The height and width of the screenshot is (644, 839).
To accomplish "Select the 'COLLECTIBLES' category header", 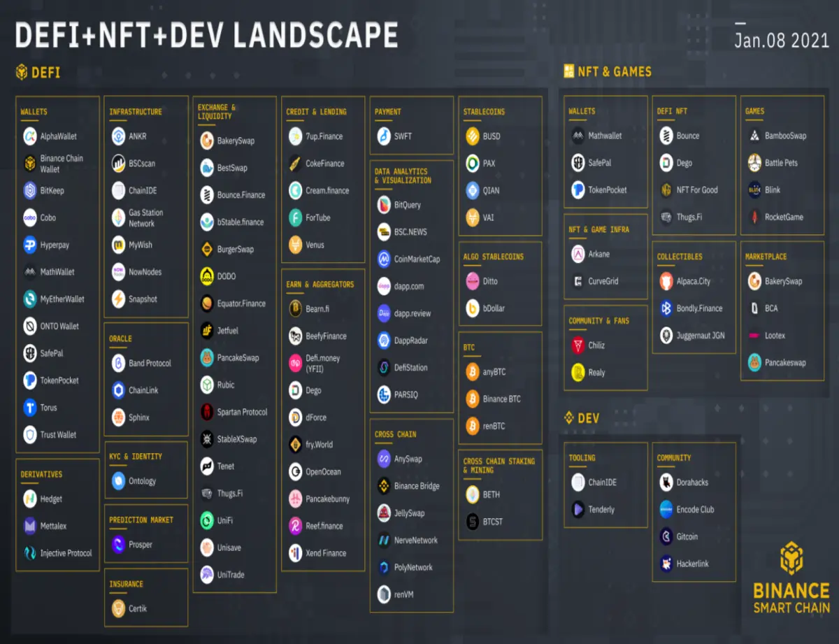I will pyautogui.click(x=680, y=257).
